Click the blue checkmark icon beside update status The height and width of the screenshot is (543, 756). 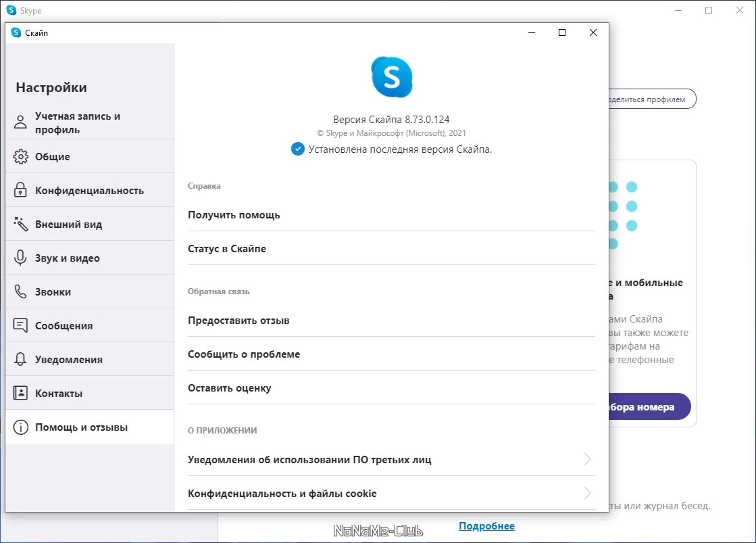297,149
